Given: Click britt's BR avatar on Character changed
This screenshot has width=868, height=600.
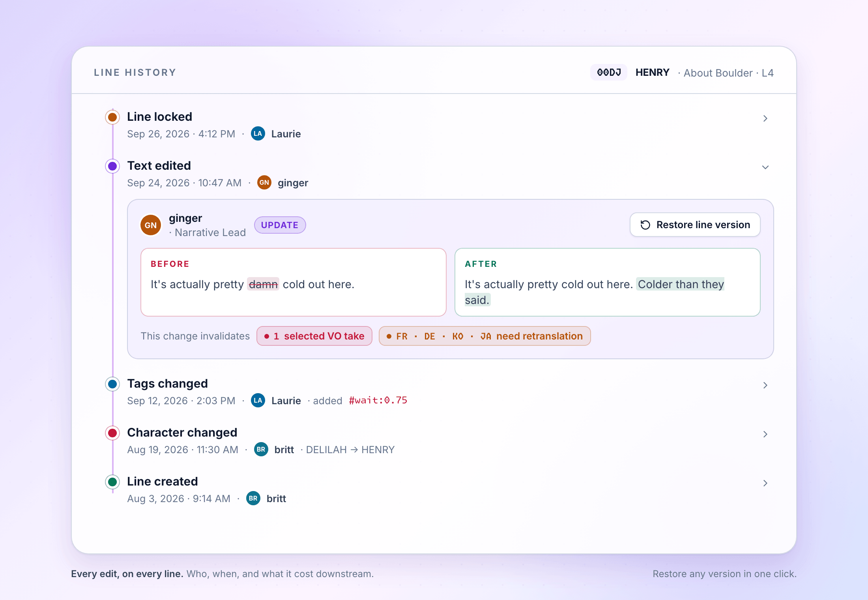Looking at the screenshot, I should [x=261, y=450].
